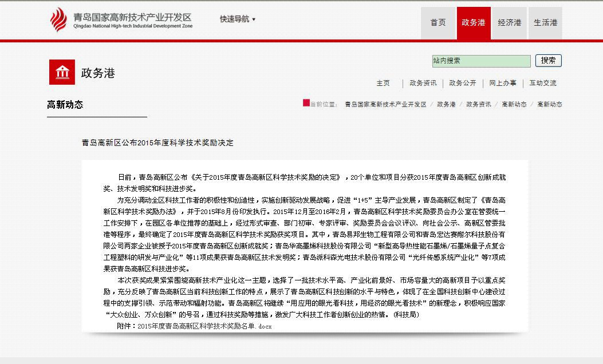The height and width of the screenshot is (364, 603).
Task: Click the paragraph beginning 为充分调动全区科技工作者
Action: 305,235
